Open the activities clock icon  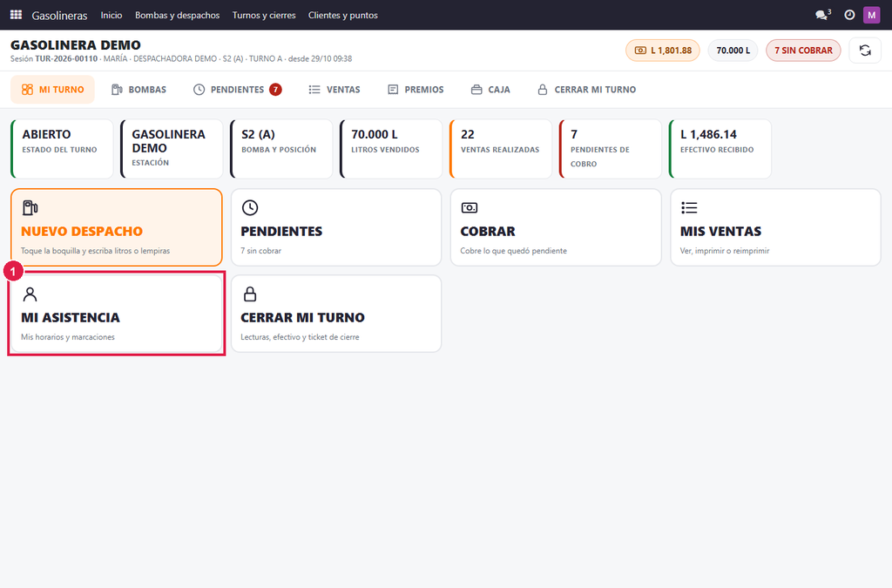coord(849,15)
